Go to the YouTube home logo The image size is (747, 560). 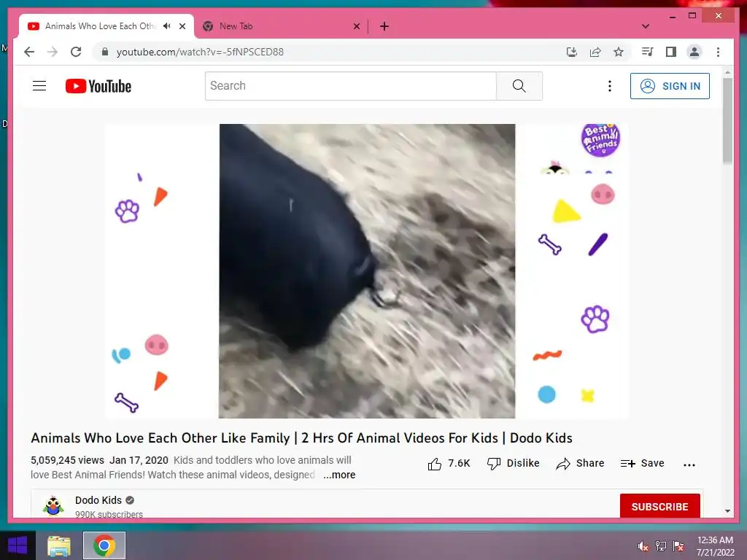click(98, 86)
